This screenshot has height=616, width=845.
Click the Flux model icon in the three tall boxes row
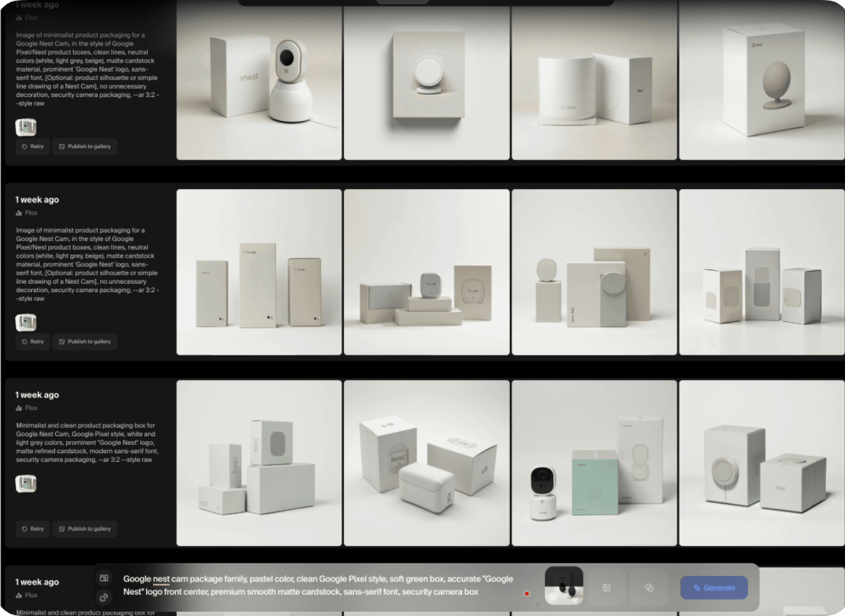[19, 213]
